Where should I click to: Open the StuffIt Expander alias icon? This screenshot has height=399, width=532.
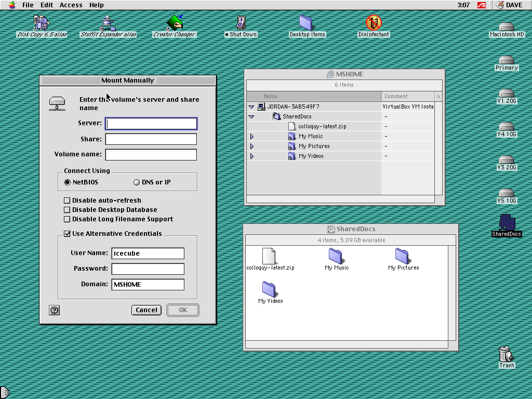(x=108, y=23)
